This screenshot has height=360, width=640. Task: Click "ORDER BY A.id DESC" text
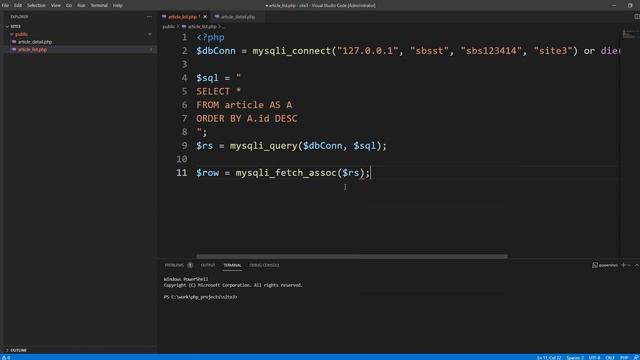click(x=247, y=118)
